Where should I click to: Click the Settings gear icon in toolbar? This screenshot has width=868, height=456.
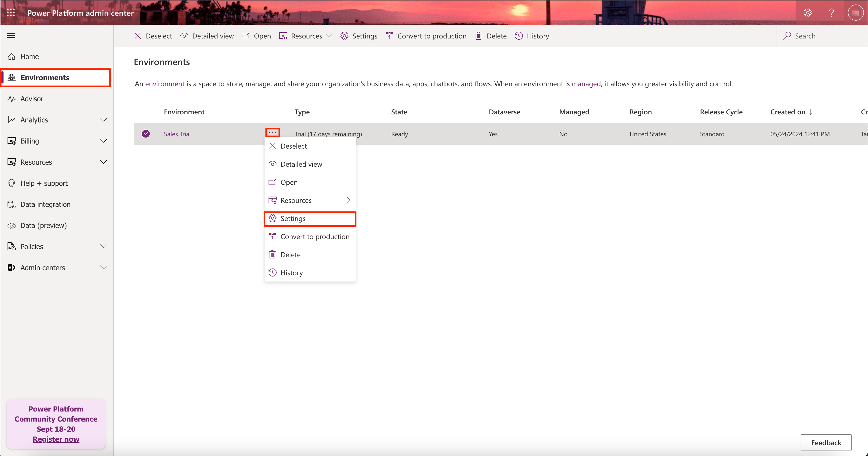(x=344, y=35)
